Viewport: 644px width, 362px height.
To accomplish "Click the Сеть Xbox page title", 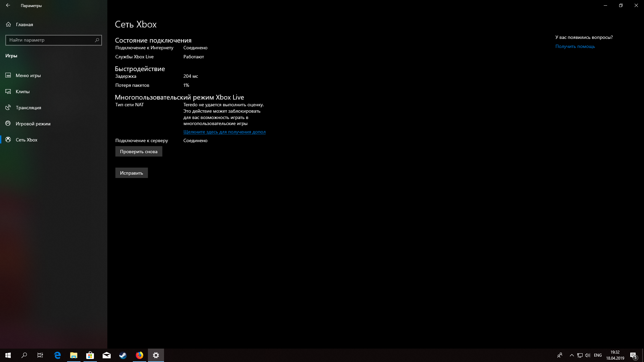I will coord(136,24).
